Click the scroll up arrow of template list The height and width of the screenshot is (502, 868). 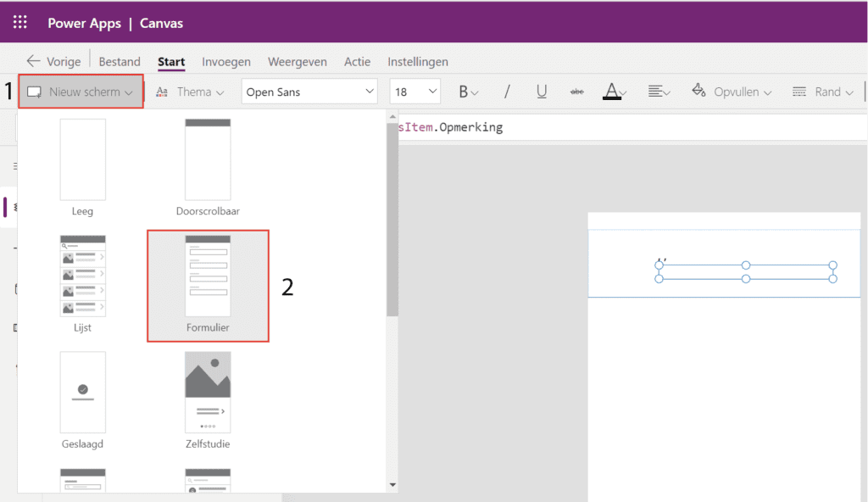pos(392,116)
